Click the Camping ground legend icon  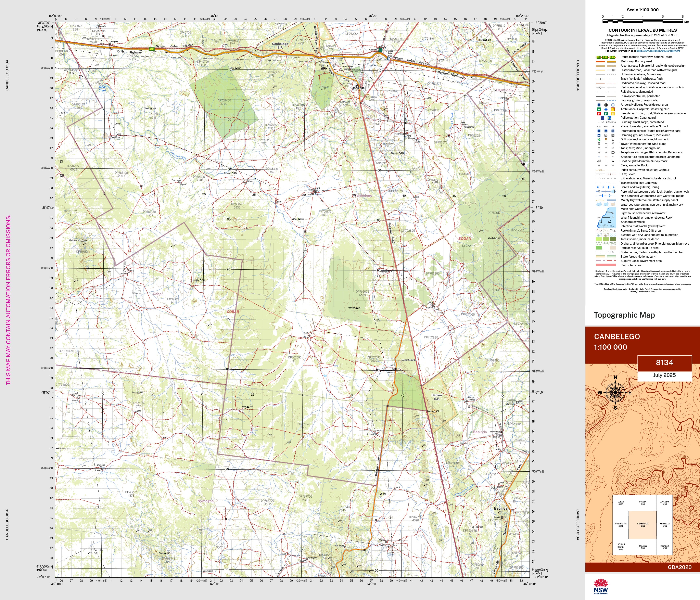coord(599,135)
